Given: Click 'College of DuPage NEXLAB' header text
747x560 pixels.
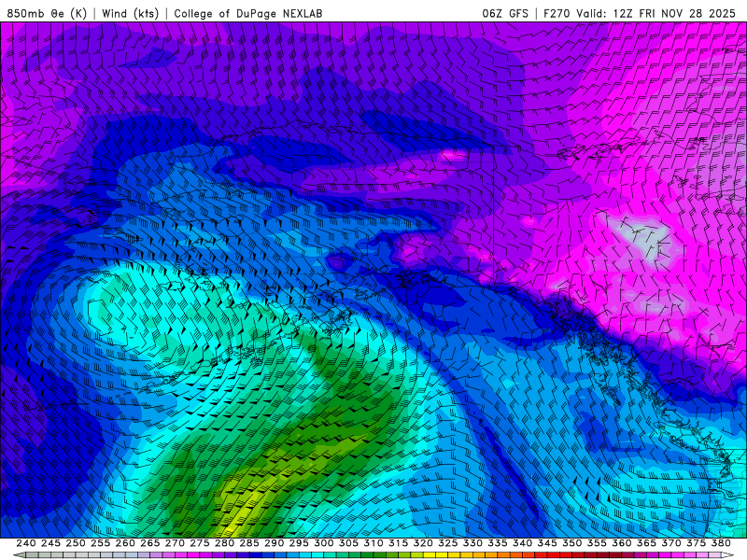Looking at the screenshot, I should pyautogui.click(x=248, y=13).
